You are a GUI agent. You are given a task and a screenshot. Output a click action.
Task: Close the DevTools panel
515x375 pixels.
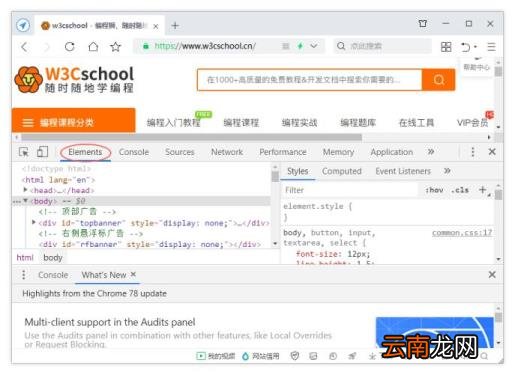[492, 152]
